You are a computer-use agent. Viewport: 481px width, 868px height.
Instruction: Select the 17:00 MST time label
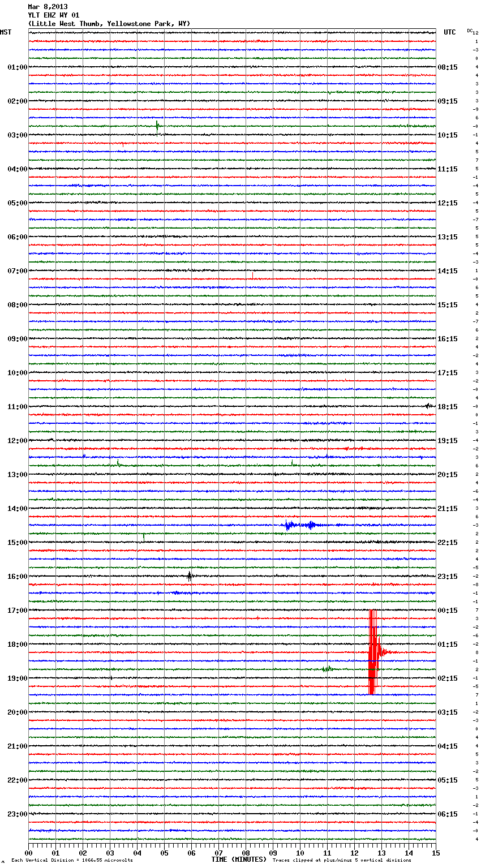[18, 611]
